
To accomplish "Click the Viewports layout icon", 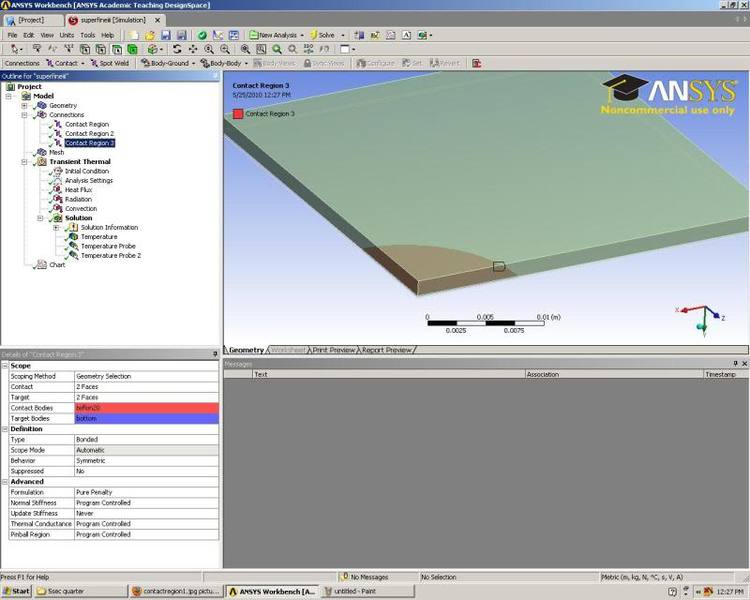I will [x=345, y=49].
